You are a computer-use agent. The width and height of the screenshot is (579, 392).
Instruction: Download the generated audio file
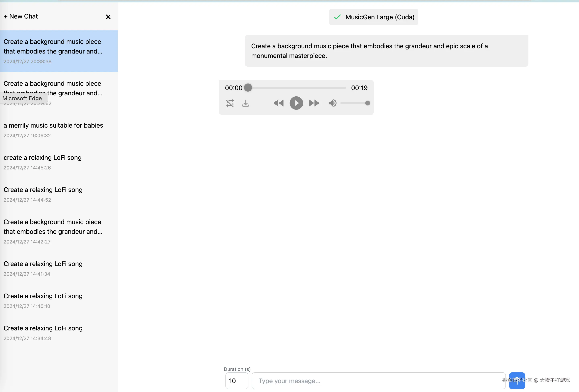(245, 103)
